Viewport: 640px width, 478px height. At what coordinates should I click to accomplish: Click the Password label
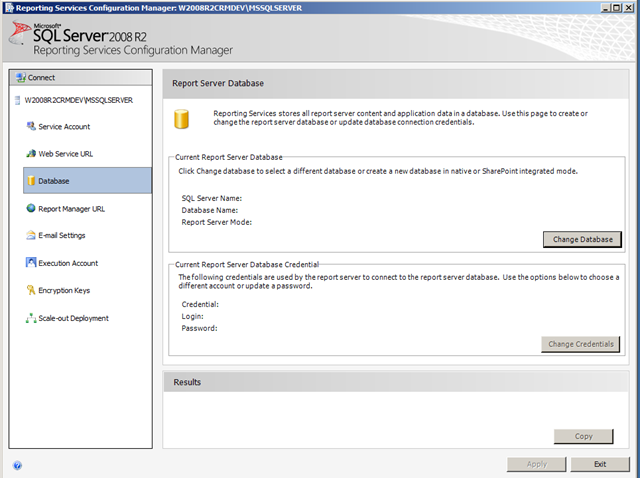(200, 328)
